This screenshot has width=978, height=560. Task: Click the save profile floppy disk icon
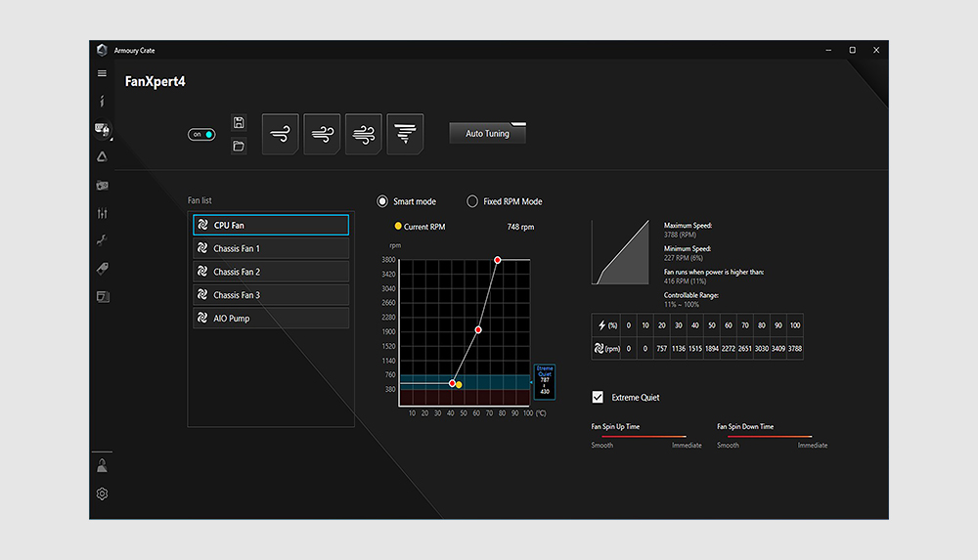coord(239,122)
